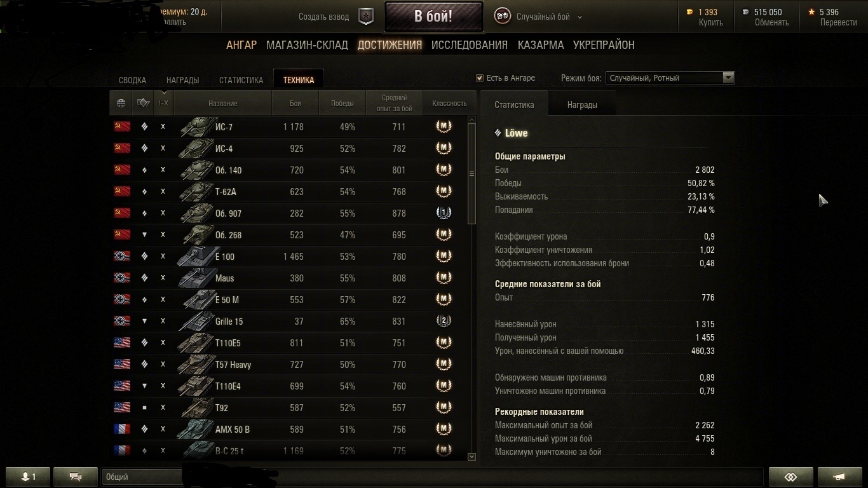Viewport: 868px width, 488px height.
Task: Click the megaphone notifications icon at bottom right
Action: click(839, 477)
